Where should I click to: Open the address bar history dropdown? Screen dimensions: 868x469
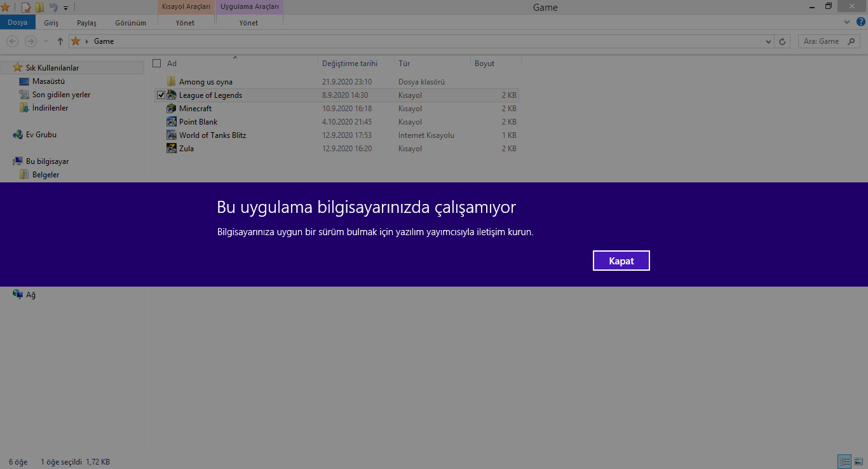coord(768,41)
